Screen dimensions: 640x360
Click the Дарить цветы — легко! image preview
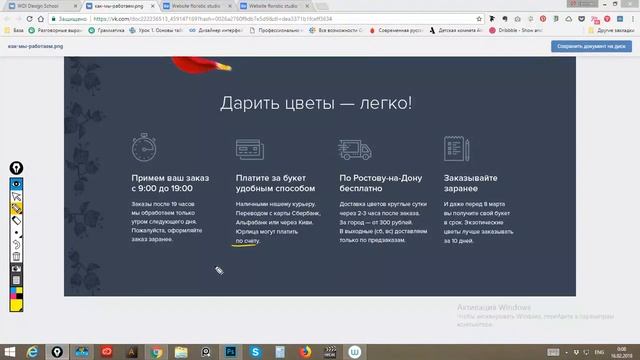(320, 176)
